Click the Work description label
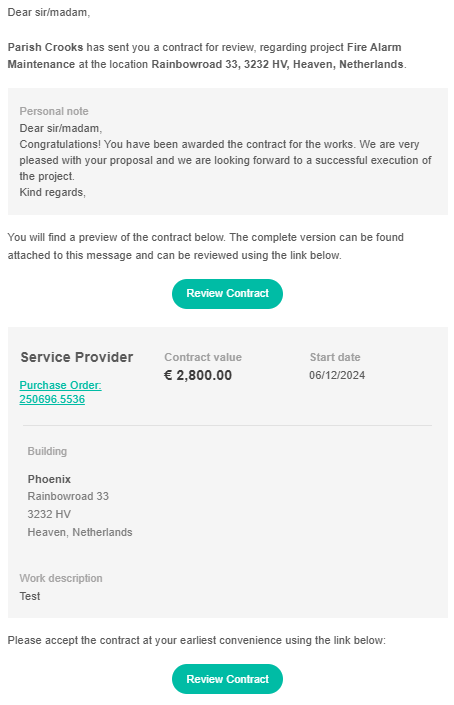Viewport: 454px width, 705px height. 61,578
